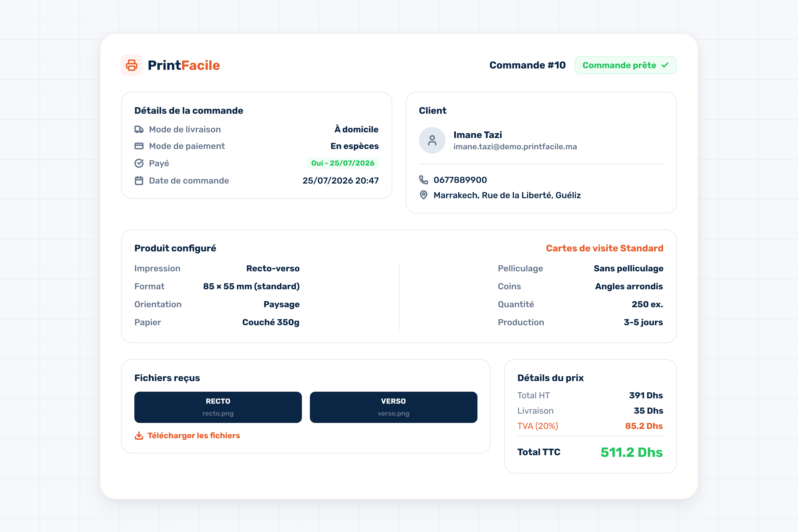Click the PrintFacile printer logo icon
The image size is (798, 532).
point(132,65)
